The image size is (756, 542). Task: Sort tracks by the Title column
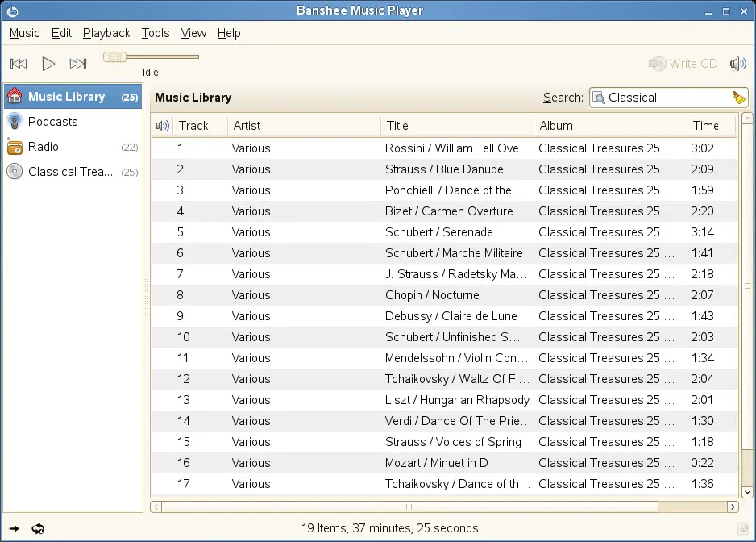tap(456, 126)
